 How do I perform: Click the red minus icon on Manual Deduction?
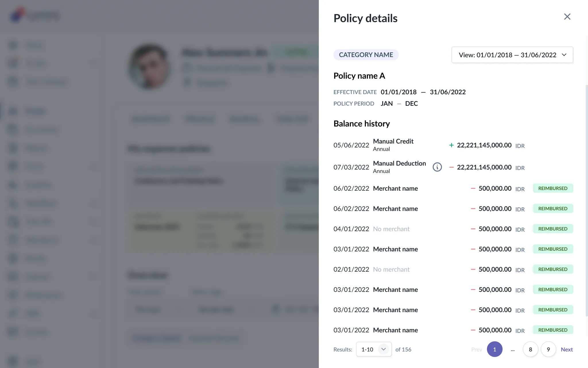click(x=451, y=167)
